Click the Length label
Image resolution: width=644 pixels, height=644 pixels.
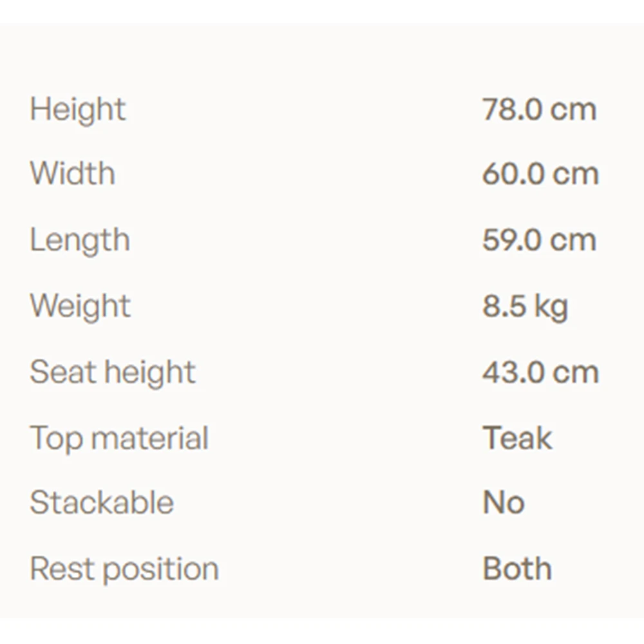80,241
